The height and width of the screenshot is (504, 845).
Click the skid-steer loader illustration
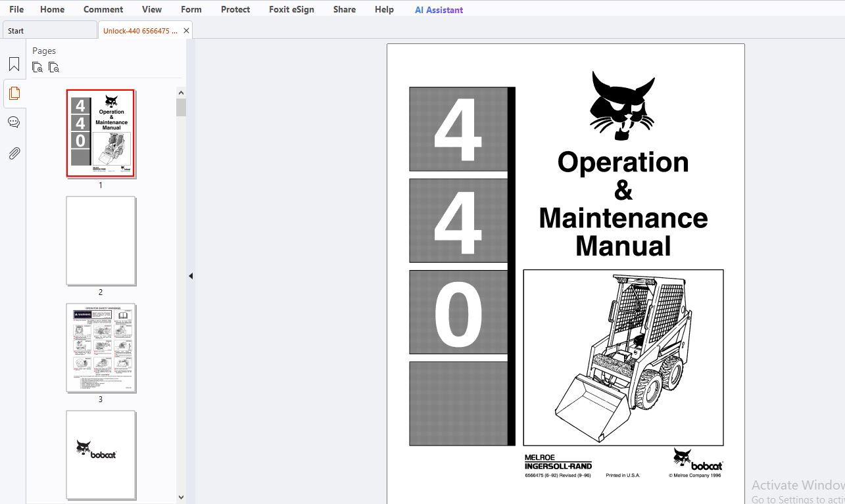click(623, 357)
